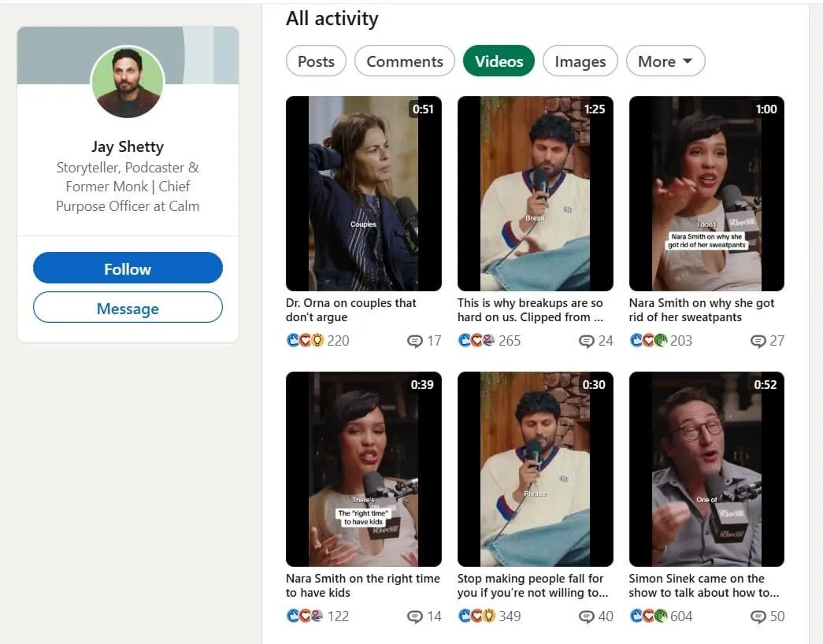Click the comment bubble showing 40 comments
This screenshot has height=644, width=823.
tap(587, 616)
